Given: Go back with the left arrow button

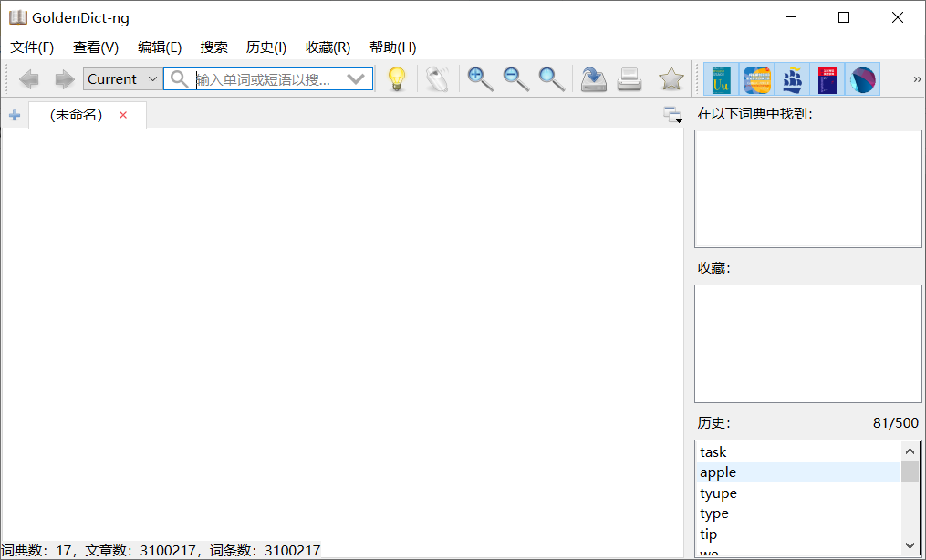Looking at the screenshot, I should (x=29, y=79).
